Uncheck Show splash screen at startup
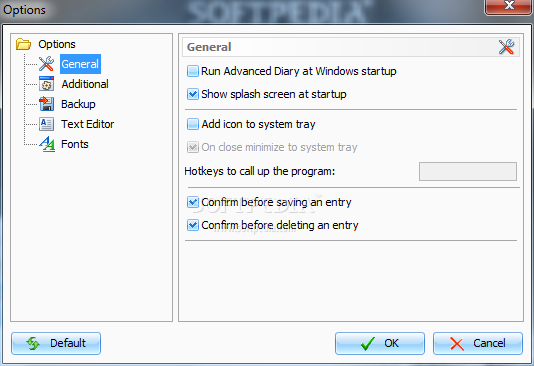The width and height of the screenshot is (534, 366). tap(193, 94)
